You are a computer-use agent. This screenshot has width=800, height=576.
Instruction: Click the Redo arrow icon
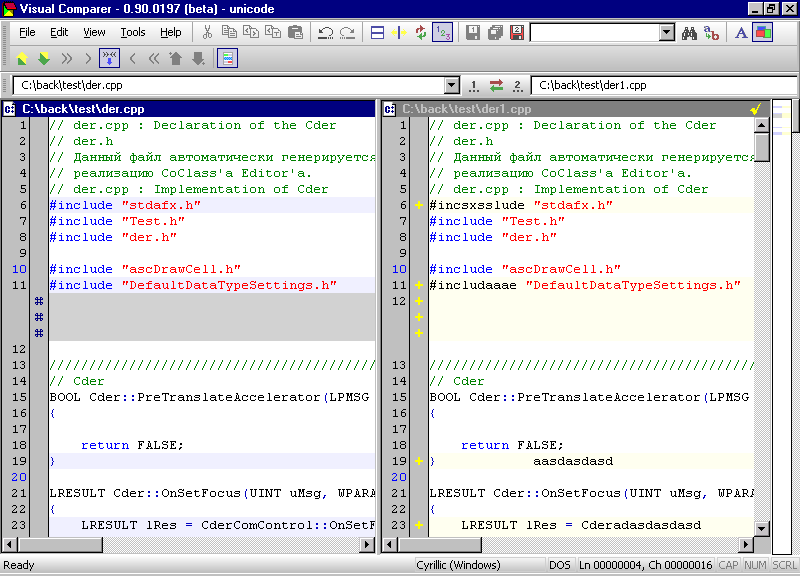[x=347, y=32]
